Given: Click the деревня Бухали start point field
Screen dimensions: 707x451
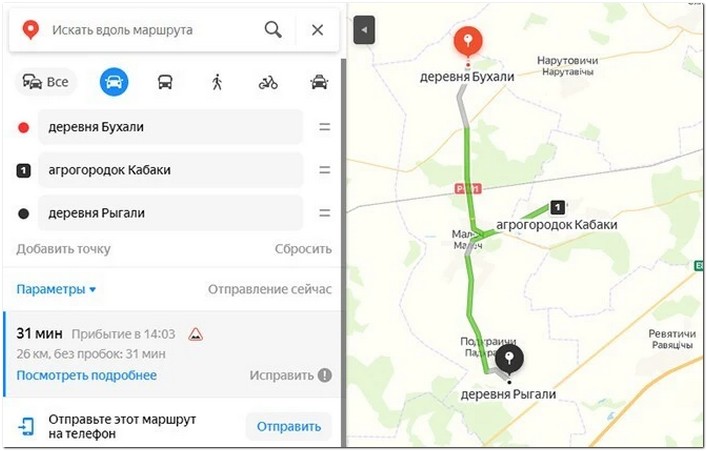Looking at the screenshot, I should point(170,127).
